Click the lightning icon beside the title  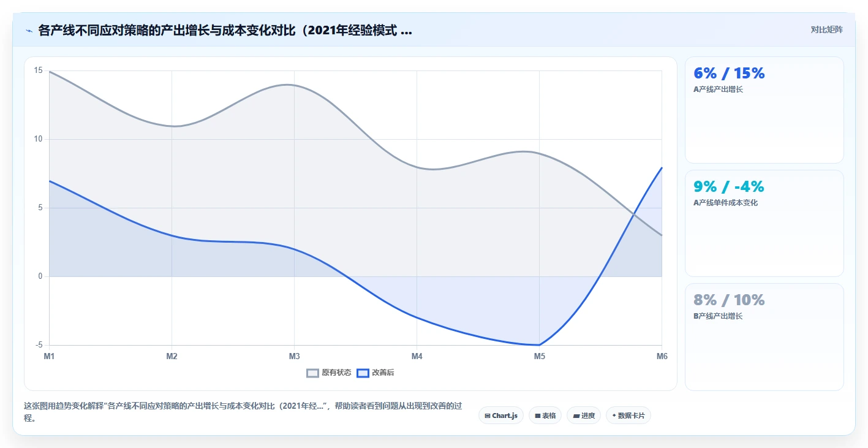pyautogui.click(x=29, y=31)
